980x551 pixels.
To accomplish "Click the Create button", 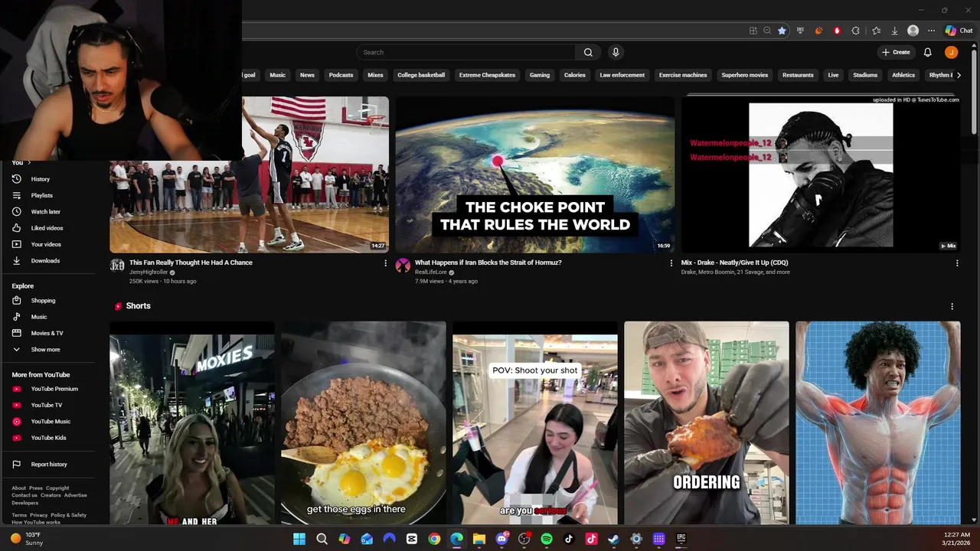I will coord(896,52).
